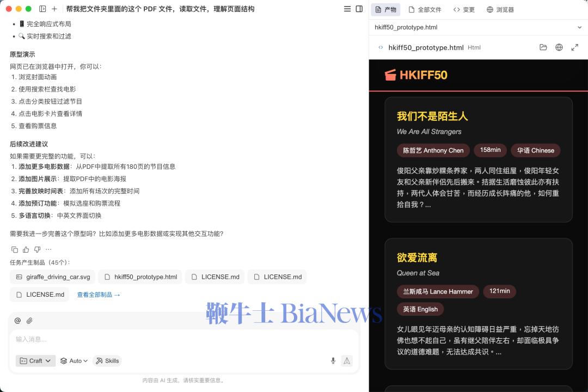Expand the hkiff50_prototype.html file selector chevron
This screenshot has height=392, width=588.
coord(579,27)
